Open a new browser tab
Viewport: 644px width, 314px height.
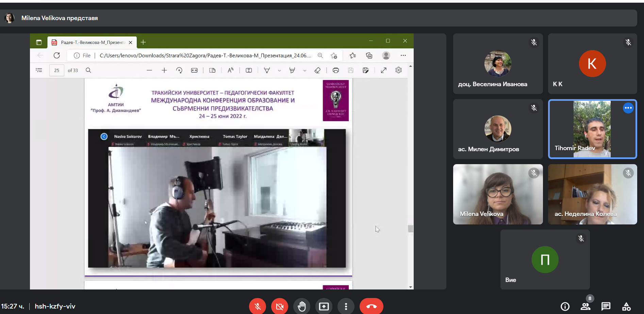point(143,42)
